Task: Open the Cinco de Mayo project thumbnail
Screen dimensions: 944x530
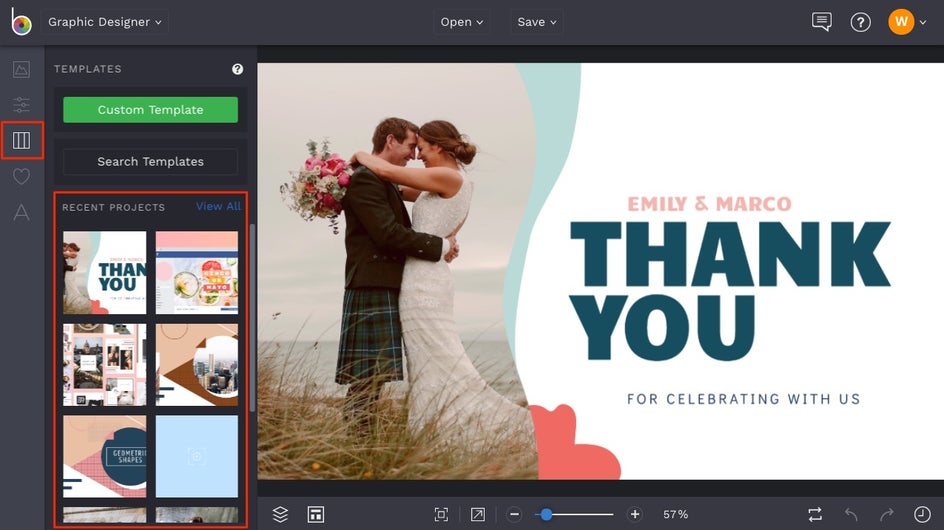Action: pos(197,272)
